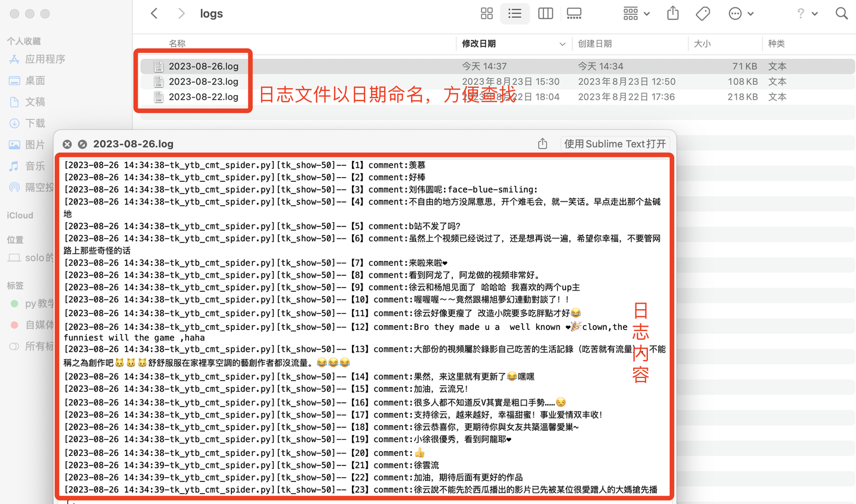Switch Finder to icon view
Image resolution: width=856 pixels, height=504 pixels.
click(487, 14)
